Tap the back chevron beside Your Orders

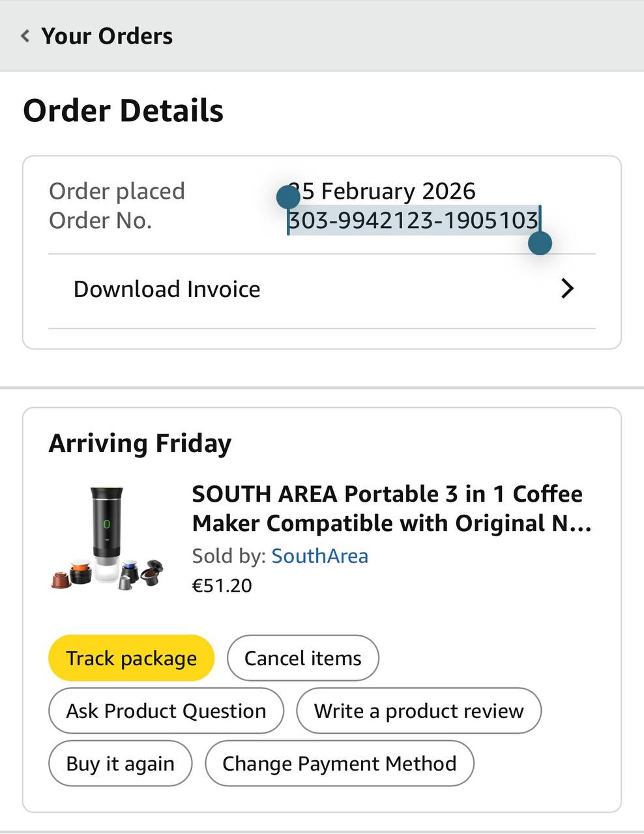pyautogui.click(x=25, y=36)
